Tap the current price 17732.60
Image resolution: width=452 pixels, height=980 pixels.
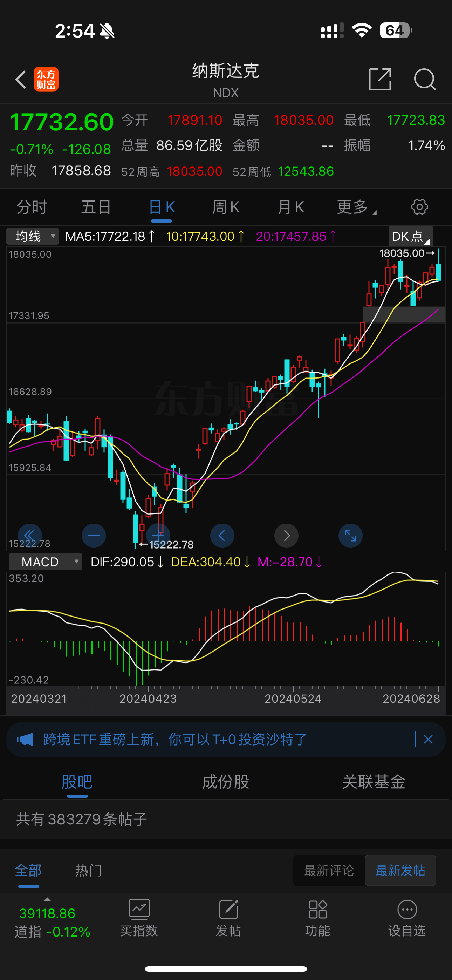coord(62,122)
